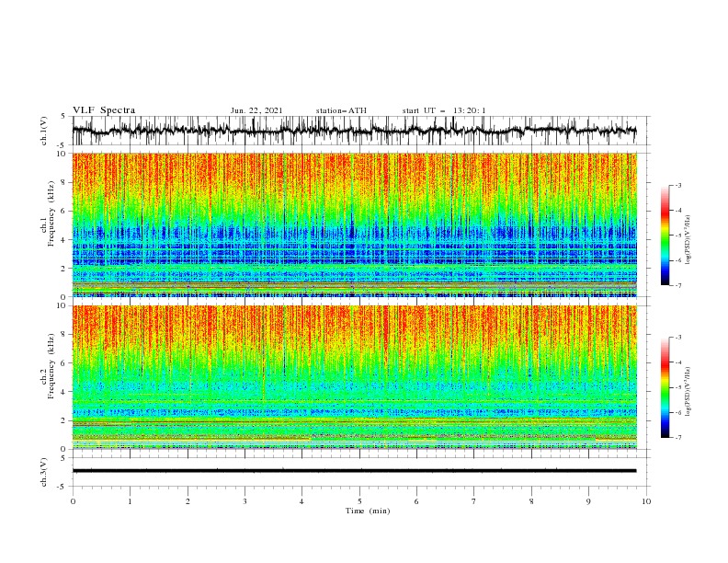Click the "7" tick on the time axis
This screenshot has height=563, width=728.
(x=474, y=501)
